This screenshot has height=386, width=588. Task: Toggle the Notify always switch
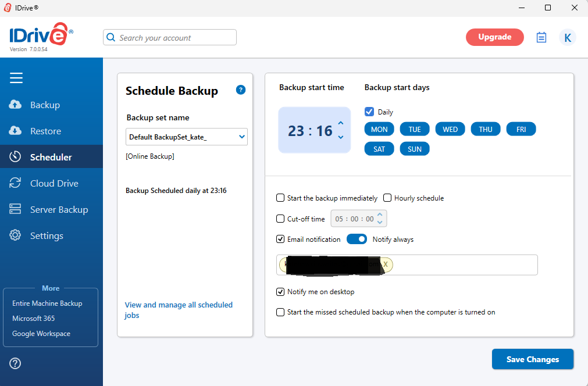[x=357, y=239]
